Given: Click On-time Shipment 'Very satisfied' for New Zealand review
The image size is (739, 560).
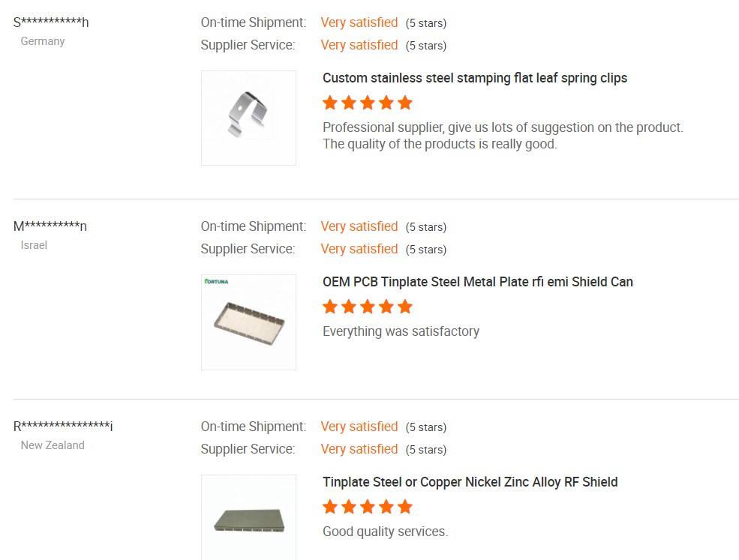Looking at the screenshot, I should pos(359,427).
